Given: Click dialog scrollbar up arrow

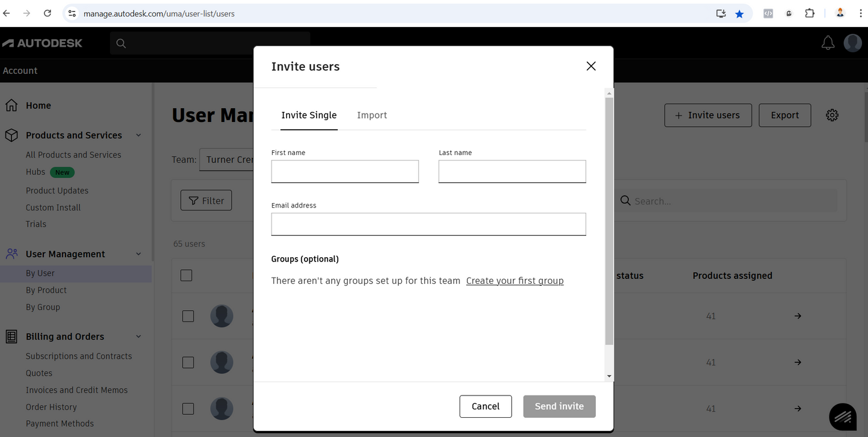Looking at the screenshot, I should click(609, 93).
